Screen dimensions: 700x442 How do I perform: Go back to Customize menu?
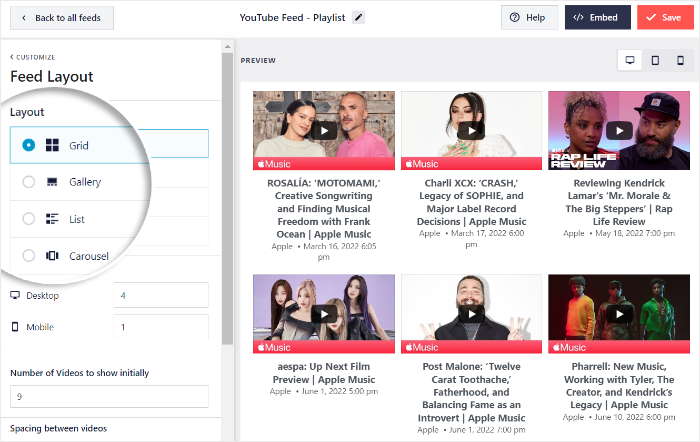coord(33,57)
